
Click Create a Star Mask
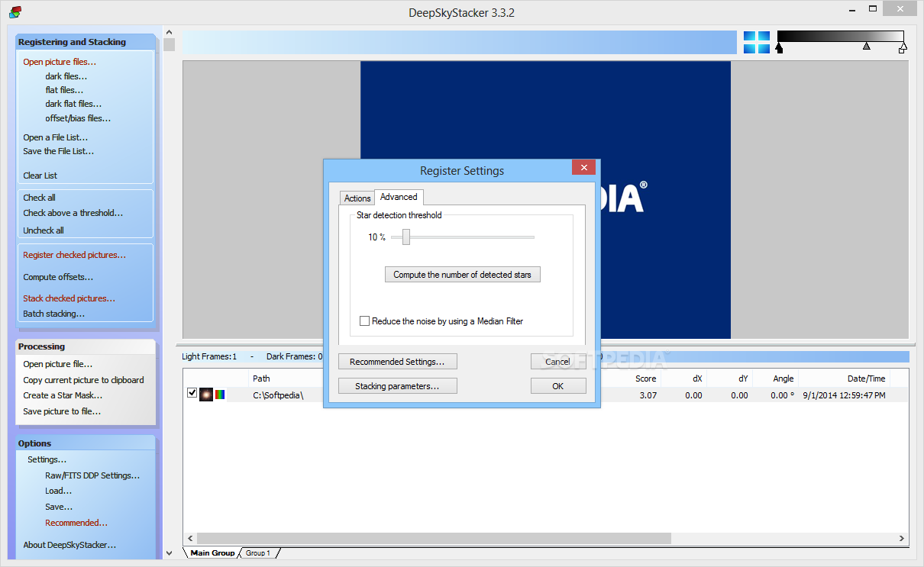tap(63, 395)
